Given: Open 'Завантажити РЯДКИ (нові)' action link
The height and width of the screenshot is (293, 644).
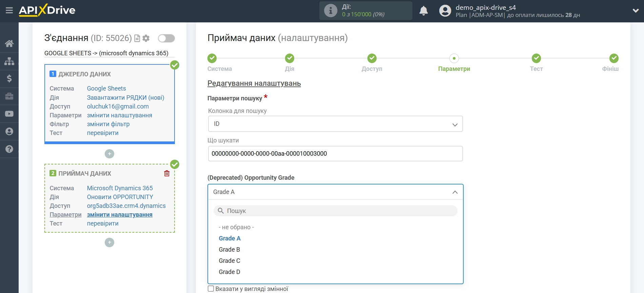Looking at the screenshot, I should tap(125, 98).
